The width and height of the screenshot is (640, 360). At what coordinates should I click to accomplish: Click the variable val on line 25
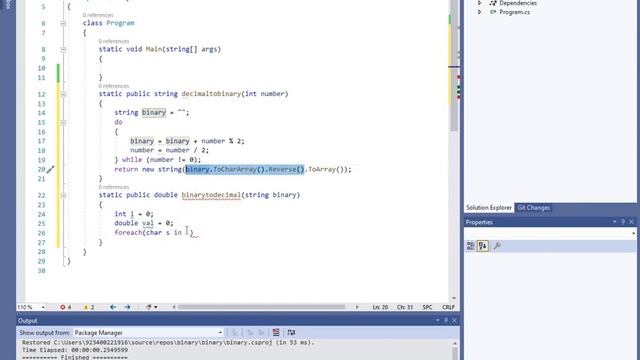pyautogui.click(x=148, y=223)
